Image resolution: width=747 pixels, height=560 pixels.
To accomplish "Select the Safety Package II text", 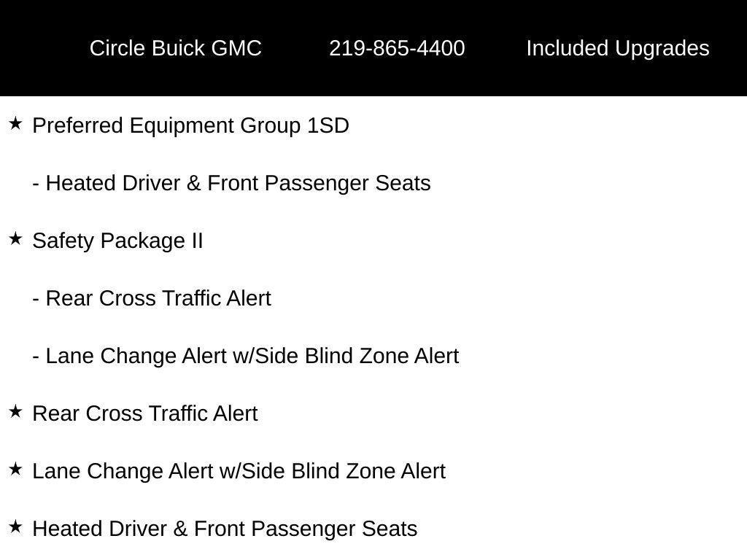I will pyautogui.click(x=117, y=241).
